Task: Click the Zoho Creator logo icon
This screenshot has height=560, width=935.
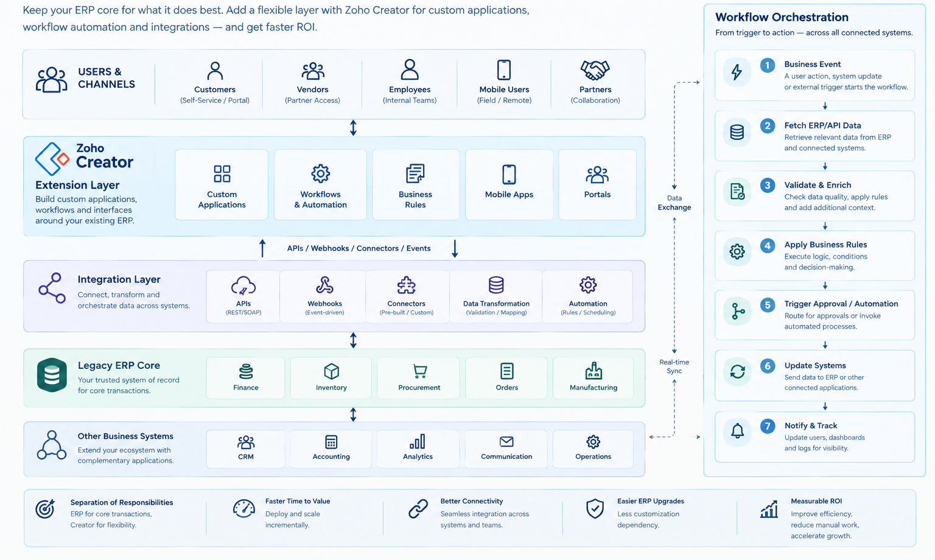Action: coord(52,159)
